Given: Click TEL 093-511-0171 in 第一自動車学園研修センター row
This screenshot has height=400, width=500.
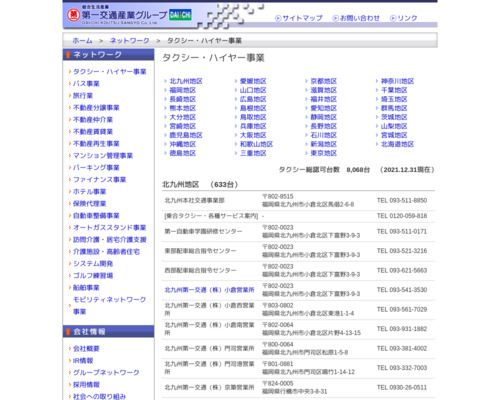Looking at the screenshot, I should click(x=402, y=232).
